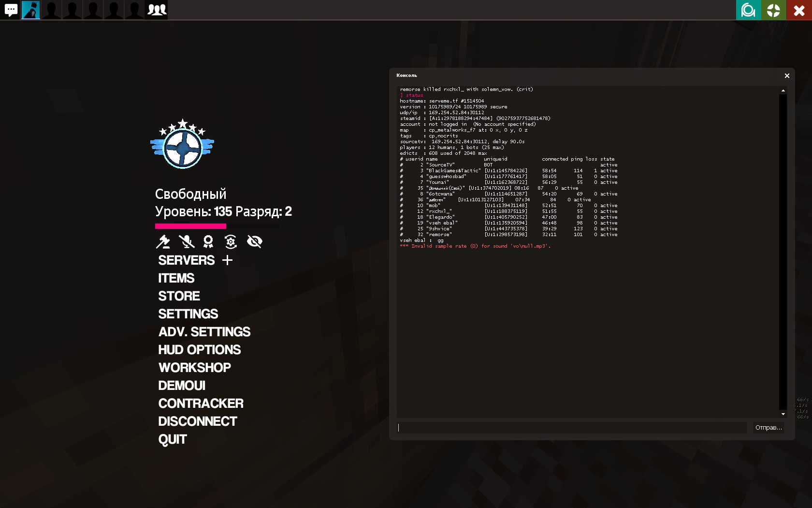Open the party chat speech bubble icon
Screen dimensions: 812x508
[11, 10]
